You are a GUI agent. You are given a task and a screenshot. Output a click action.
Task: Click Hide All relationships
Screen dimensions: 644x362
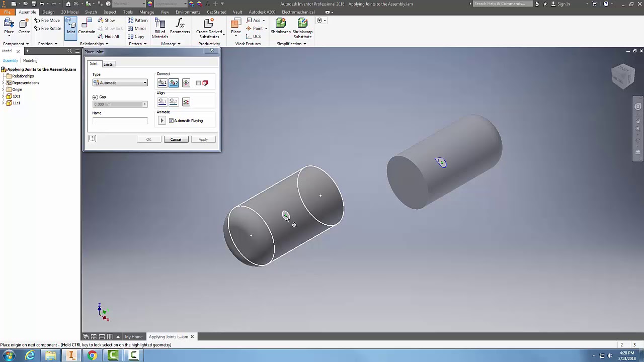109,36
